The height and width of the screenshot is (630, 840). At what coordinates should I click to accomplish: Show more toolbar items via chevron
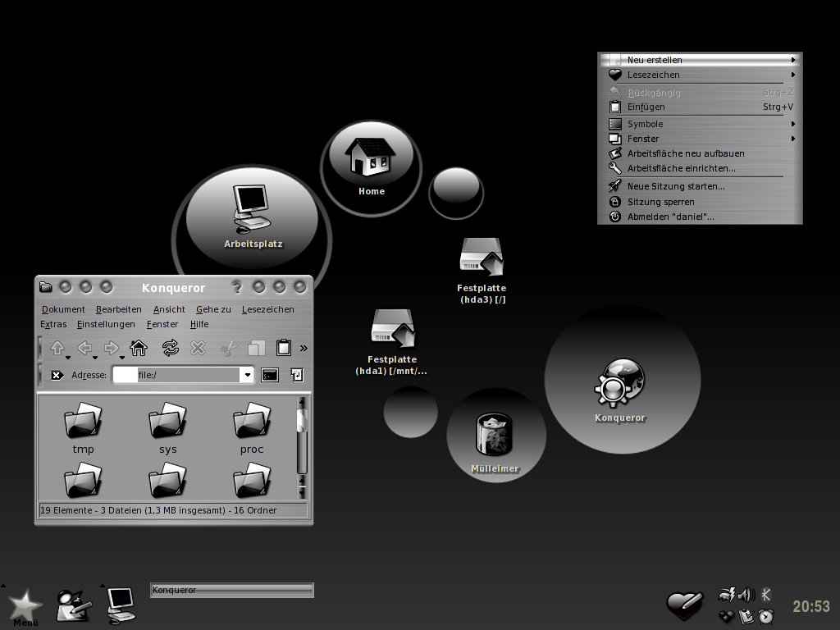304,348
